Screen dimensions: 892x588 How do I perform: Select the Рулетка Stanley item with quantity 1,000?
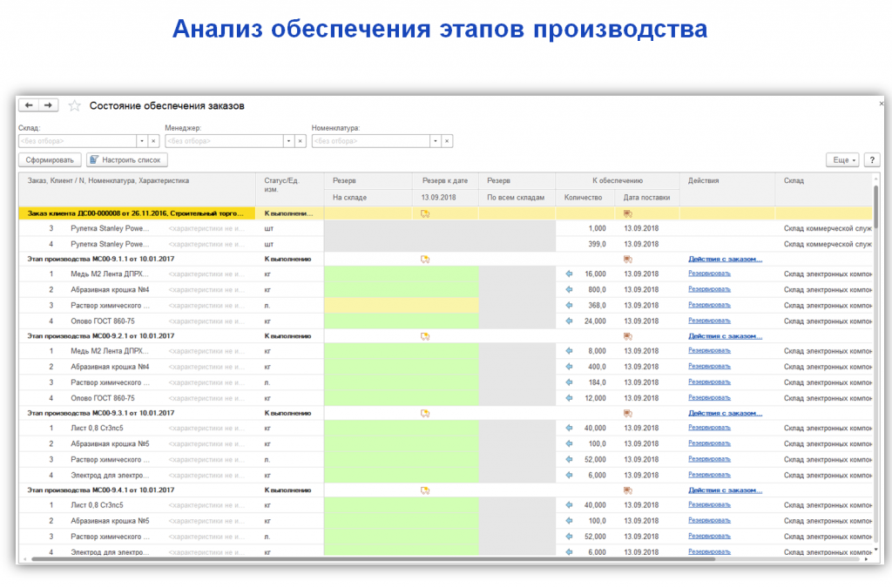tap(110, 228)
